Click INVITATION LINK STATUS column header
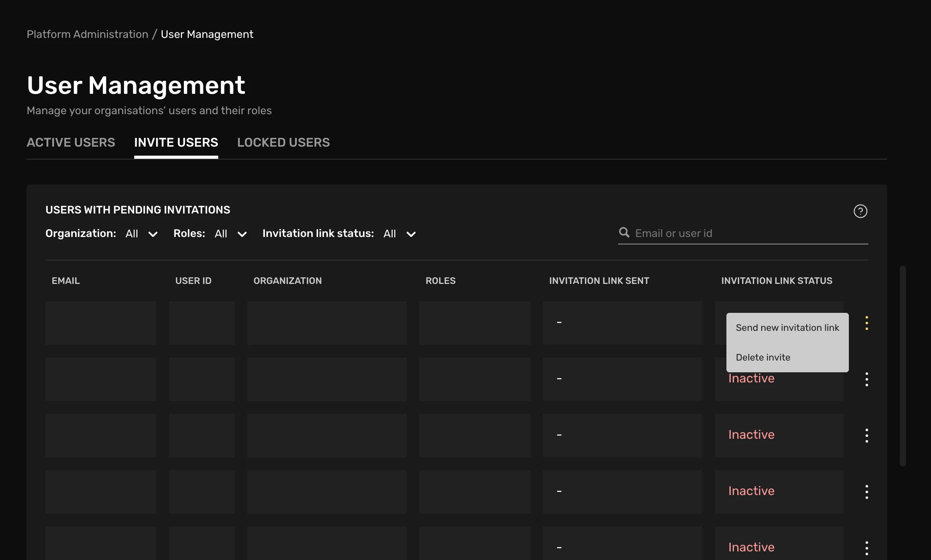The width and height of the screenshot is (931, 560). 776,281
